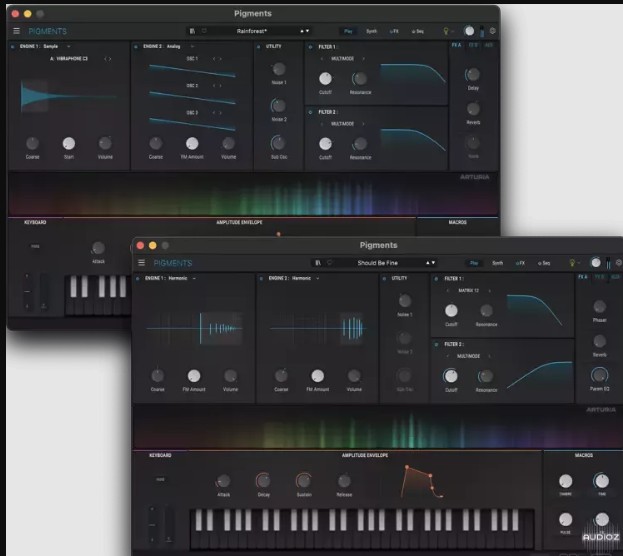The width and height of the screenshot is (623, 556).
Task: Favorite the Should Be Fine preset heart icon
Action: tap(330, 263)
